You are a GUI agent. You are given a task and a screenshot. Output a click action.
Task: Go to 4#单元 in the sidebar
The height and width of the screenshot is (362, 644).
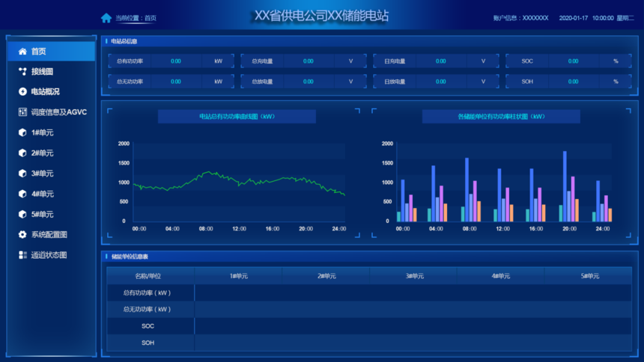42,194
